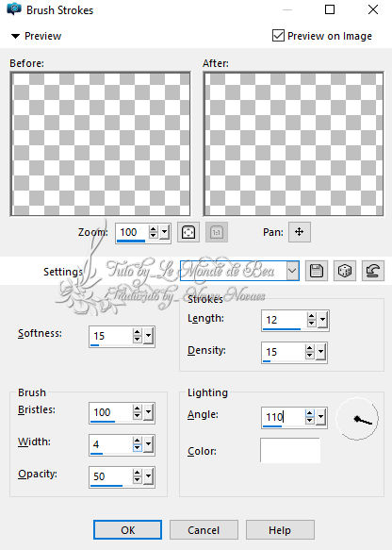The width and height of the screenshot is (392, 550).
Task: Open the Softness slider dropdown arrow
Action: pos(149,336)
